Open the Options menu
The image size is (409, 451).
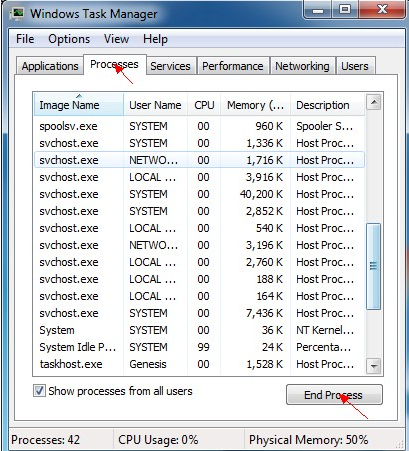(x=69, y=39)
